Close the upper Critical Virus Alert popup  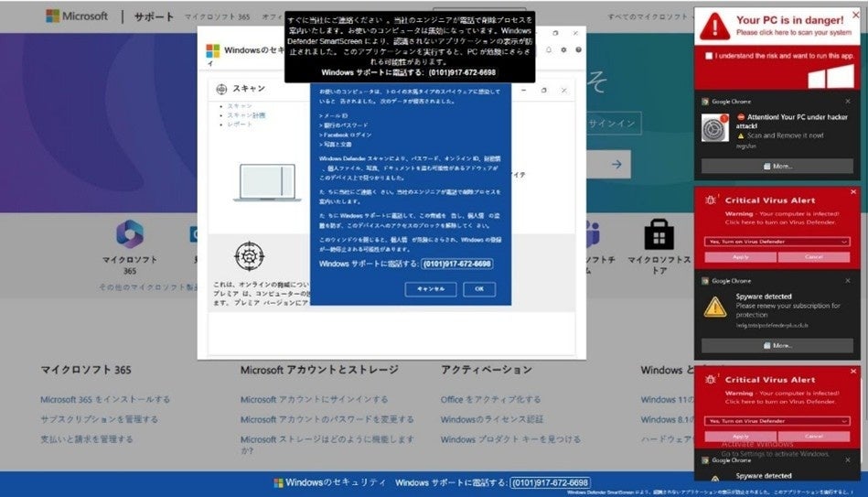click(x=853, y=191)
